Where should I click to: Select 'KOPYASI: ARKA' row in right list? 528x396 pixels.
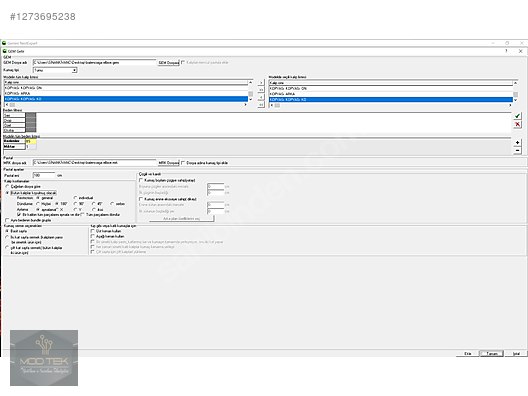click(x=391, y=94)
